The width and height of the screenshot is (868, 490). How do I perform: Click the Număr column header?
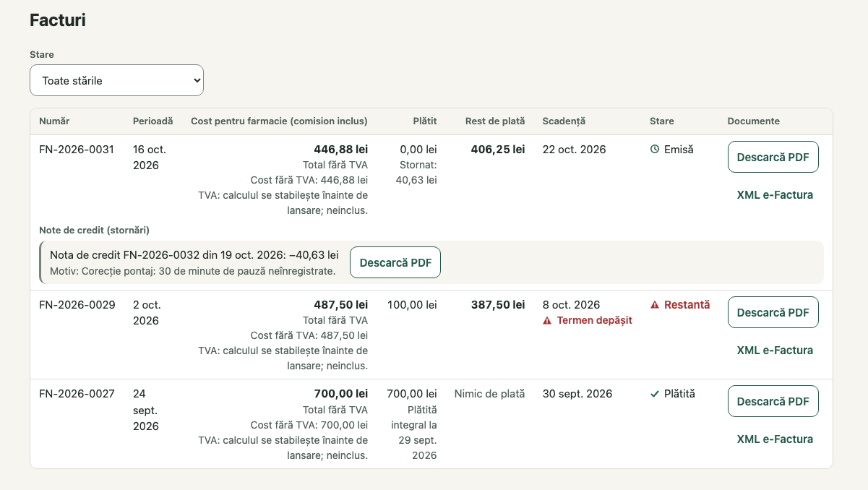54,121
